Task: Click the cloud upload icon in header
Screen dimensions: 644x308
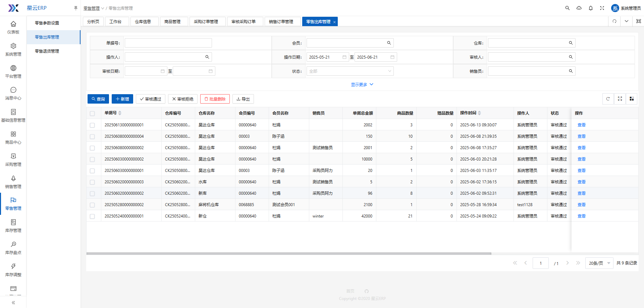Action: [579, 8]
